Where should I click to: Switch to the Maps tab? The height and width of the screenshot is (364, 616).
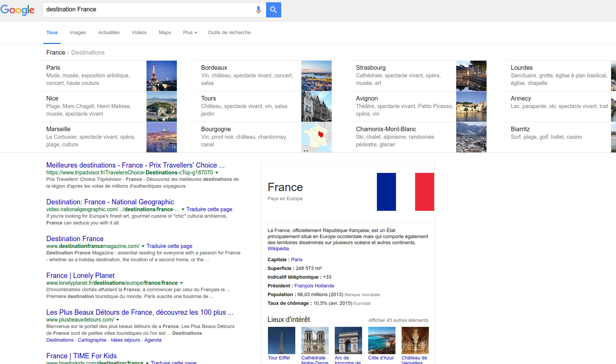click(x=165, y=33)
